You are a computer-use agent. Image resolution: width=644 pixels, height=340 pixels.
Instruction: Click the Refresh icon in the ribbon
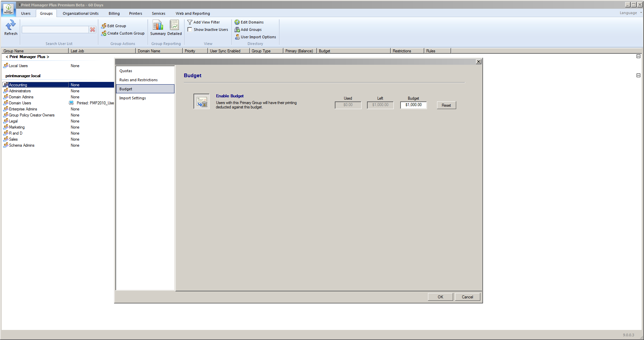[11, 25]
